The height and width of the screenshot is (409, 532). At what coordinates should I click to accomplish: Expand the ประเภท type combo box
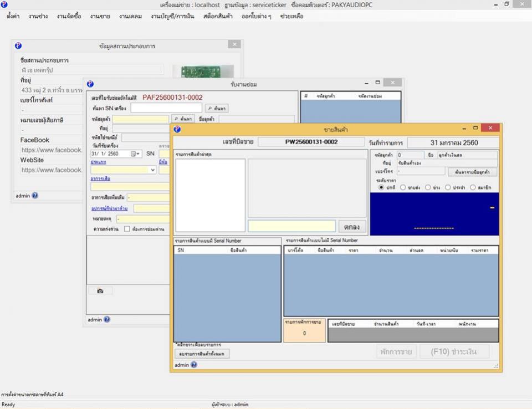tap(152, 171)
